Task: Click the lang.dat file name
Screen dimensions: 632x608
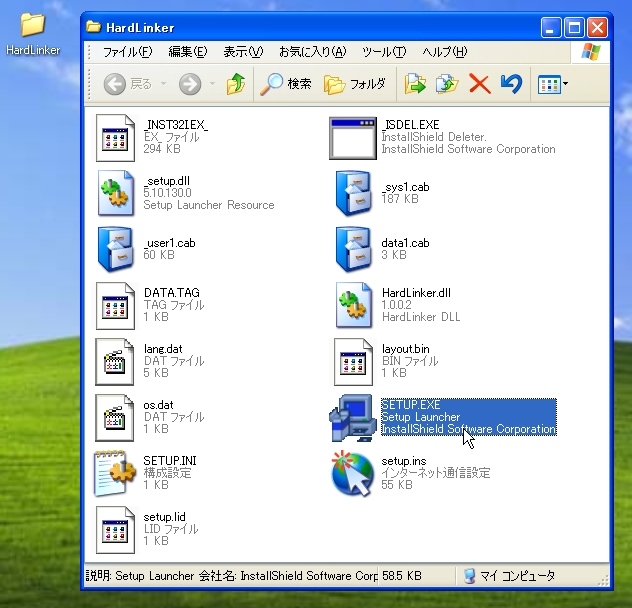Action: [163, 349]
